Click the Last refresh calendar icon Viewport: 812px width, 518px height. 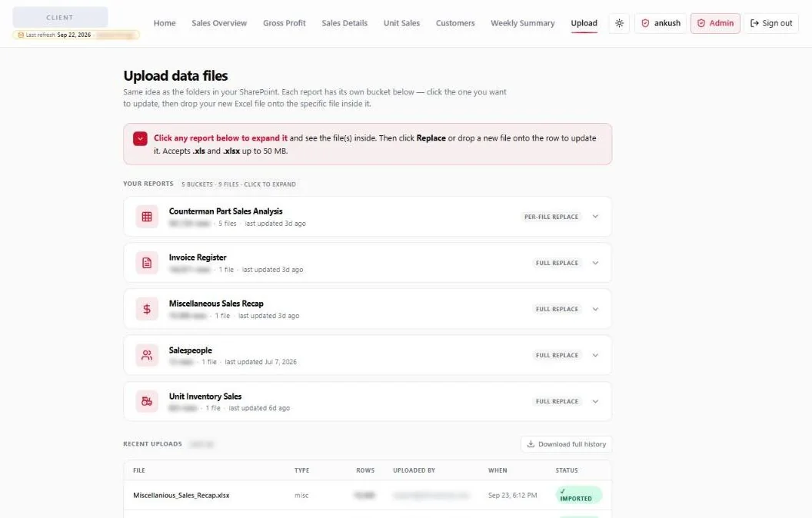(21, 35)
